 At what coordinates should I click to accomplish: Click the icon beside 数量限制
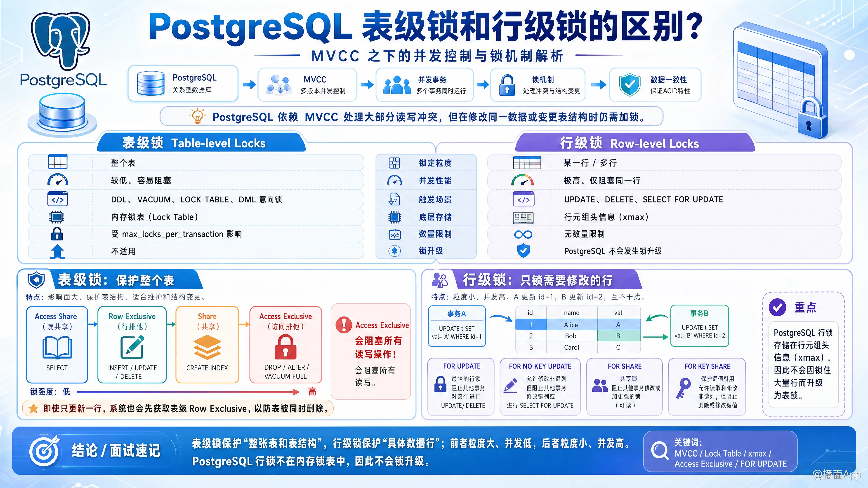395,234
